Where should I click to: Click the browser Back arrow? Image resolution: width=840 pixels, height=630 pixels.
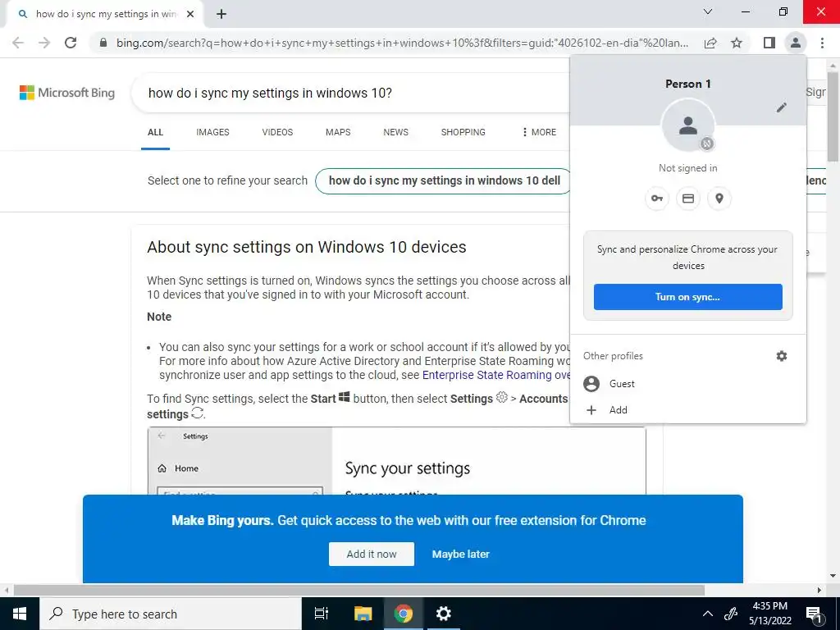[x=18, y=43]
